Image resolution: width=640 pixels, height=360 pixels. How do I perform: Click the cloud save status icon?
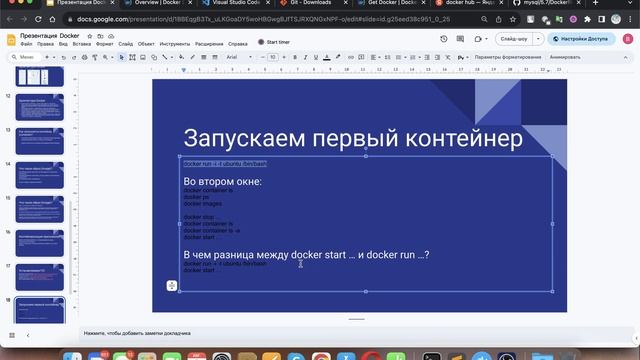111,36
